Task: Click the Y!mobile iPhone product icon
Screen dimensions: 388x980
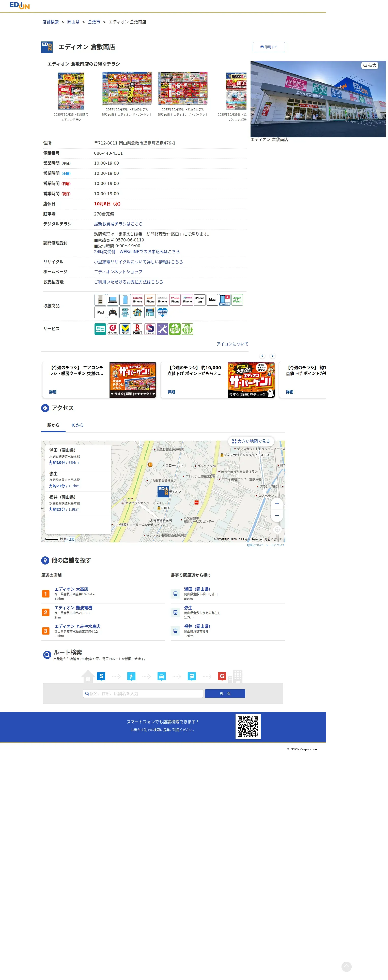Action: [175, 300]
